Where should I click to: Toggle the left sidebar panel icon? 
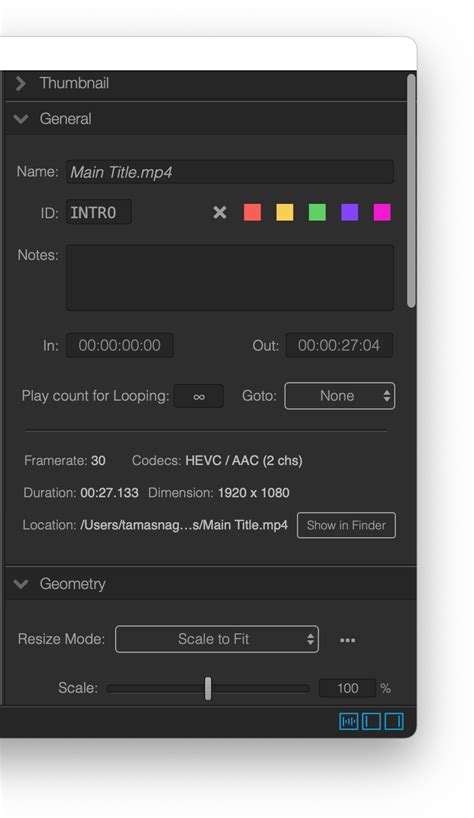click(x=371, y=721)
